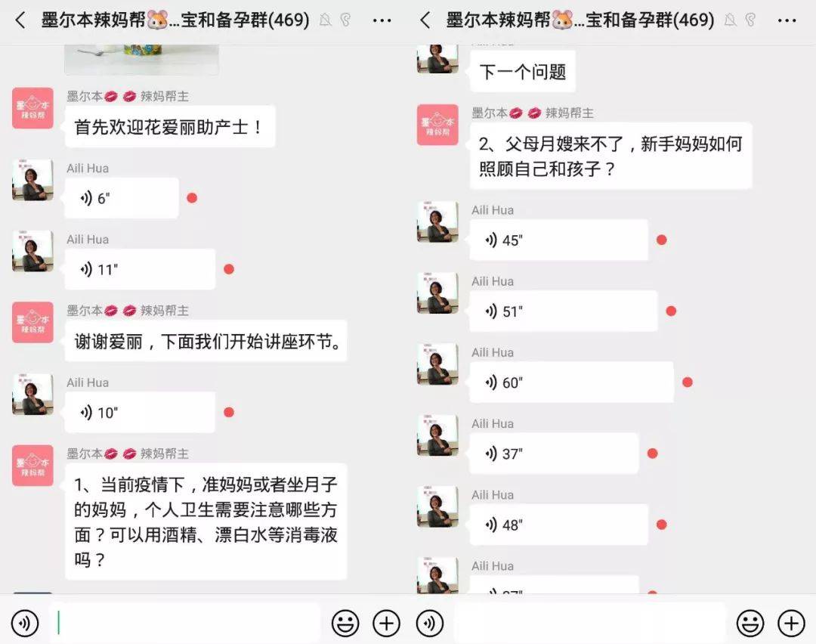The image size is (816, 644).
Task: Switch to voice input in left chat
Action: 24,623
